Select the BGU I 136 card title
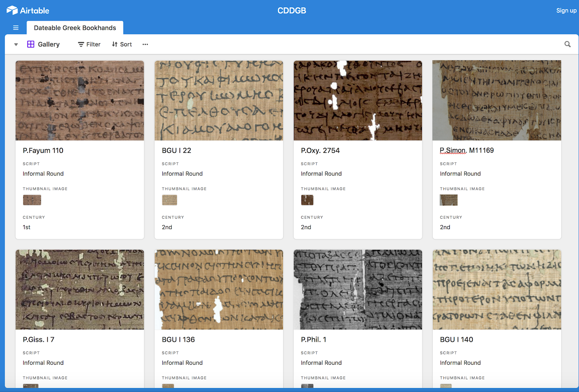This screenshot has height=392, width=579. (x=178, y=340)
